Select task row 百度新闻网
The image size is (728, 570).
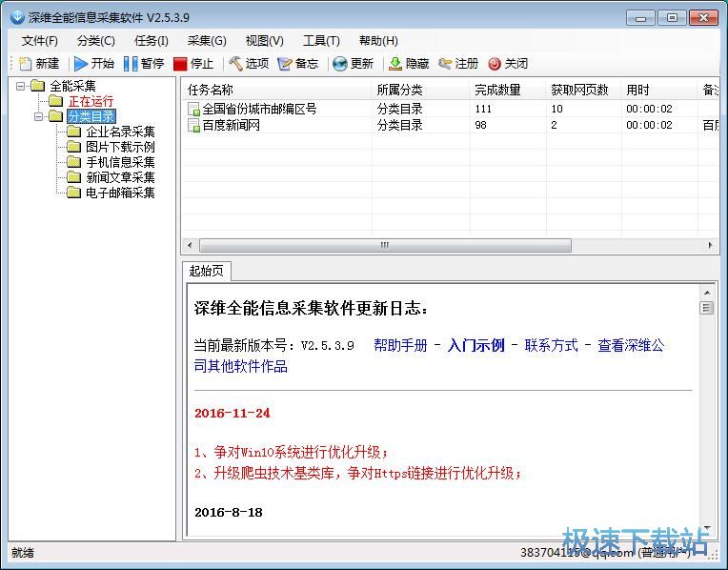[450, 125]
